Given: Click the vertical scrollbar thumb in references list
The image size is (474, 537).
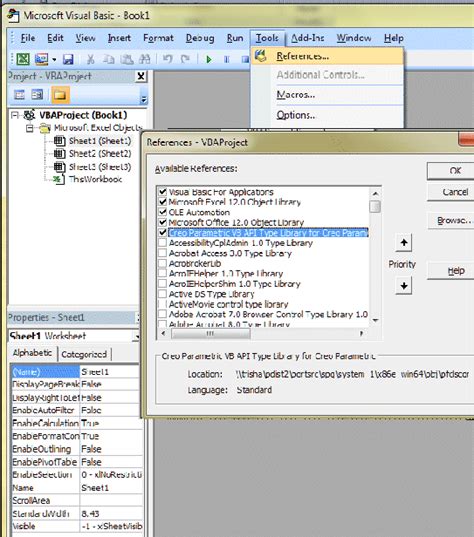Looking at the screenshot, I should coord(375,206).
